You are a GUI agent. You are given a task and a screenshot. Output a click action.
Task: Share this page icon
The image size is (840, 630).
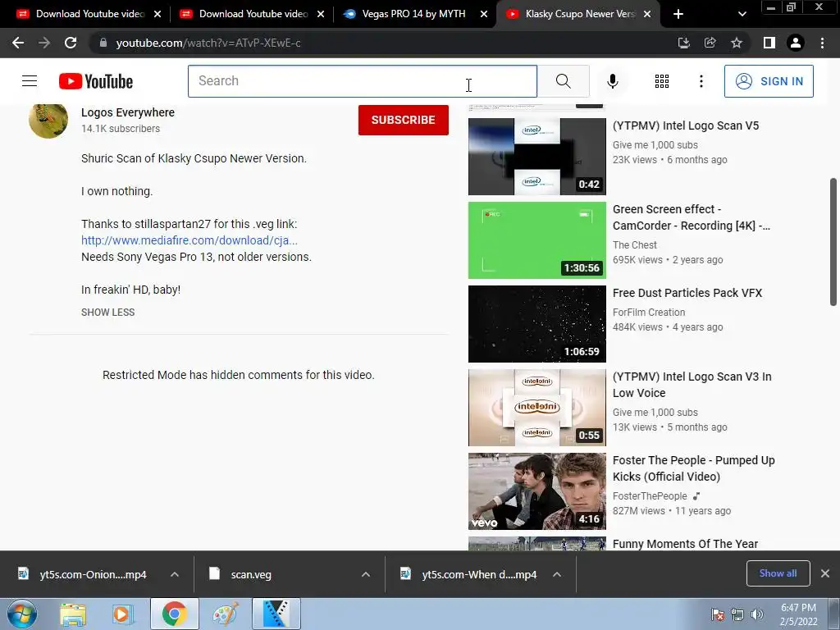coord(710,43)
